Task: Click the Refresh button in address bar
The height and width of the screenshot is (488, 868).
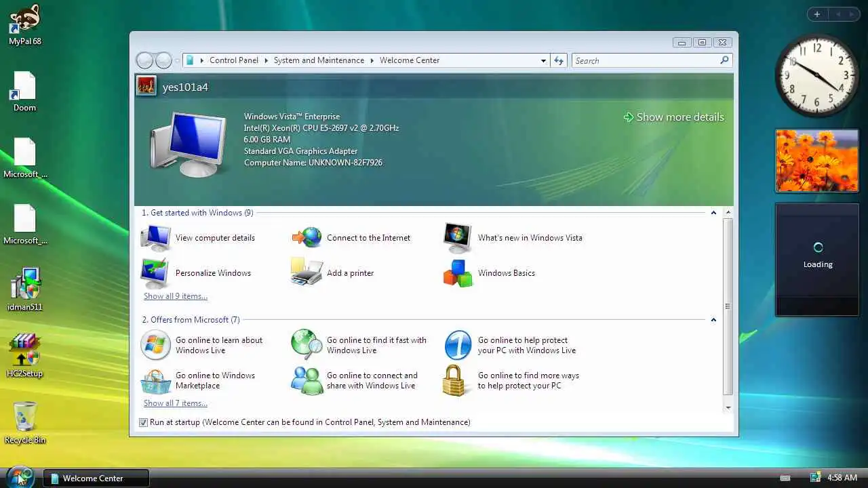Action: pos(559,60)
